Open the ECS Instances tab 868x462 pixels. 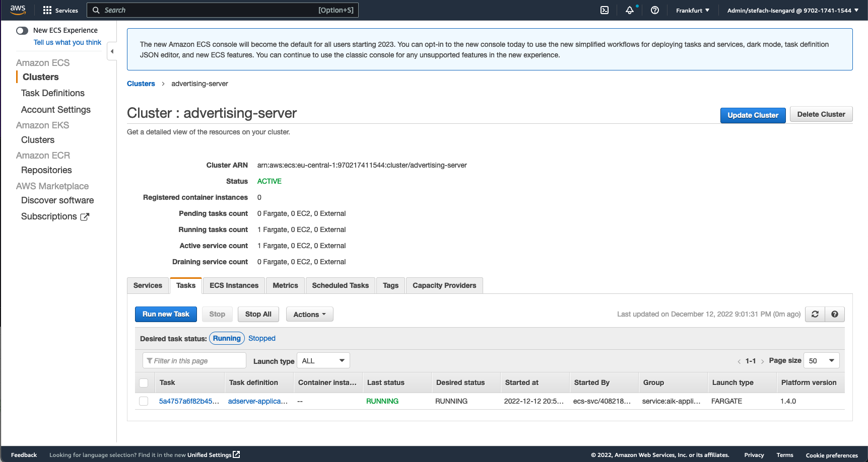[x=234, y=285]
